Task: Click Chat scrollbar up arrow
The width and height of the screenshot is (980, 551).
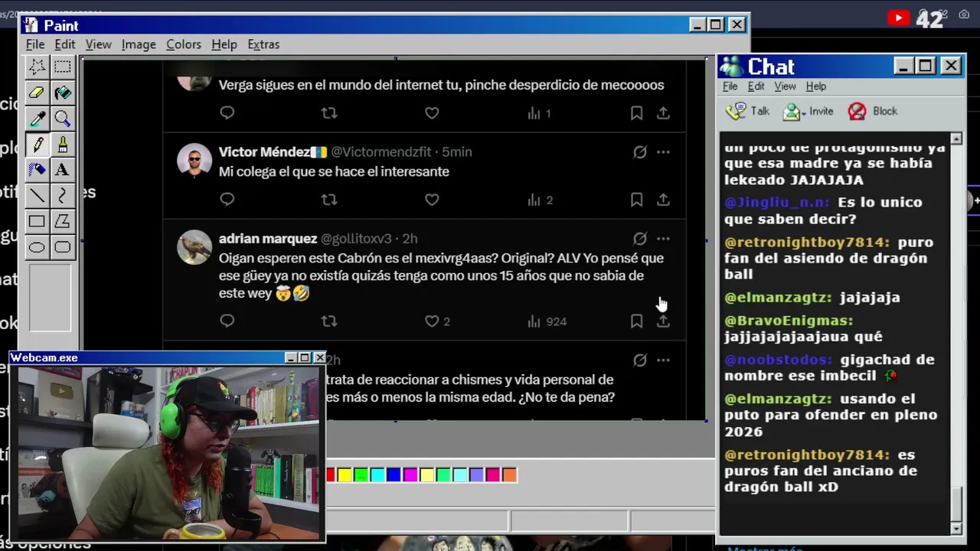Action: click(956, 139)
